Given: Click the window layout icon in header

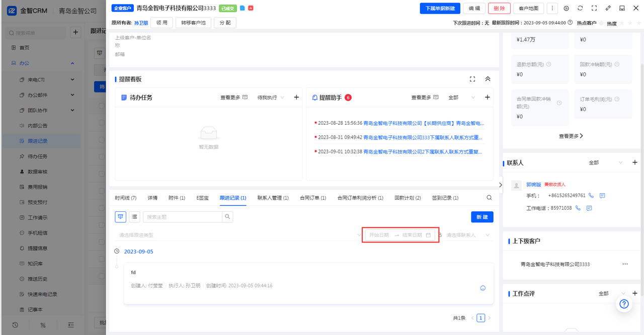Looking at the screenshot, I should pyautogui.click(x=622, y=8).
